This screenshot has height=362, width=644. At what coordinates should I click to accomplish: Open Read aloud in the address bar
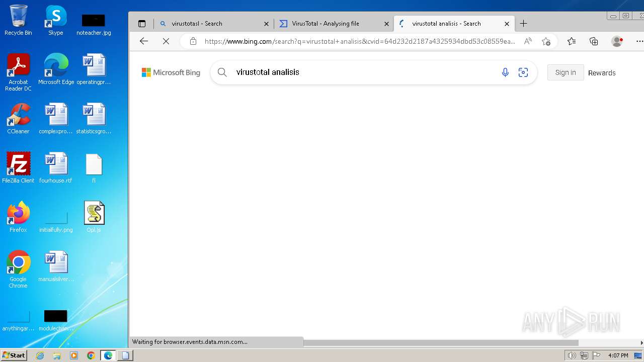[528, 41]
